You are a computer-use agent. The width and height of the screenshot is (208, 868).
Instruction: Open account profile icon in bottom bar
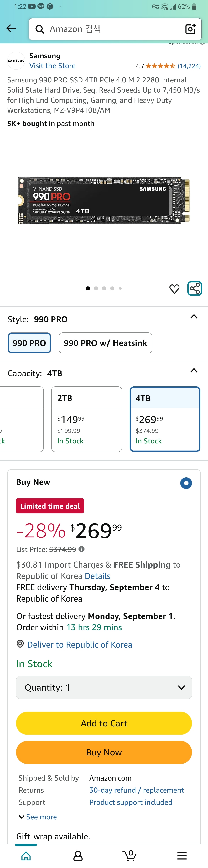point(78,855)
